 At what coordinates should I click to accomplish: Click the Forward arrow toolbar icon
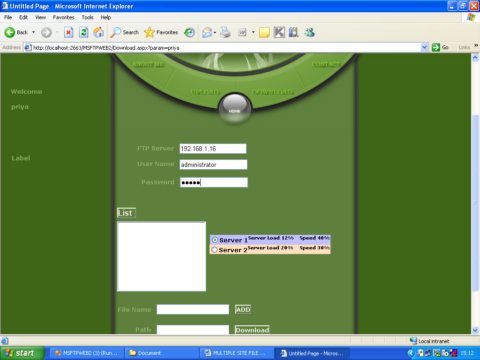(46, 32)
